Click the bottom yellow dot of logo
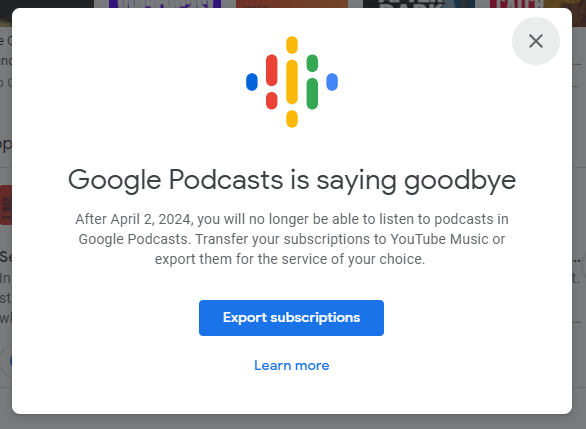This screenshot has height=429, width=586. pos(292,119)
